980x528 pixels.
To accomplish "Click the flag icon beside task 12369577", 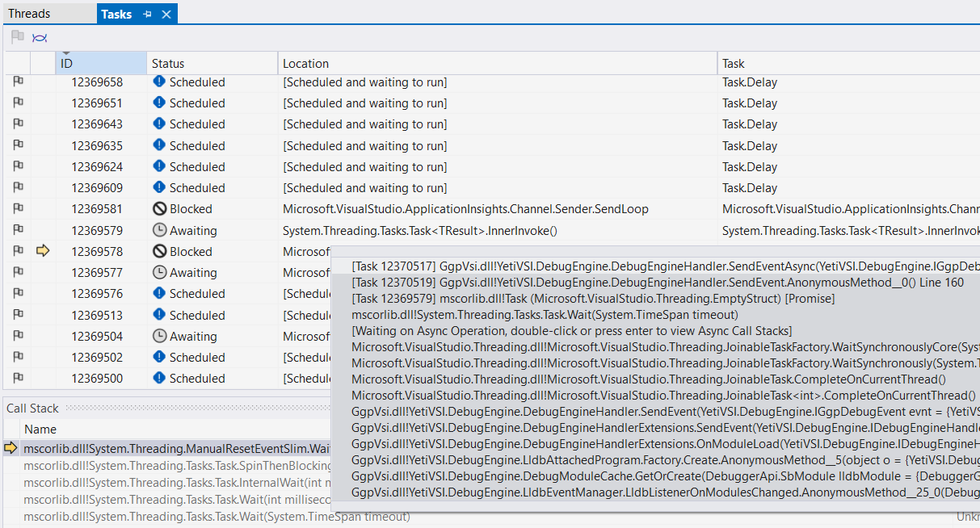I will pos(18,272).
